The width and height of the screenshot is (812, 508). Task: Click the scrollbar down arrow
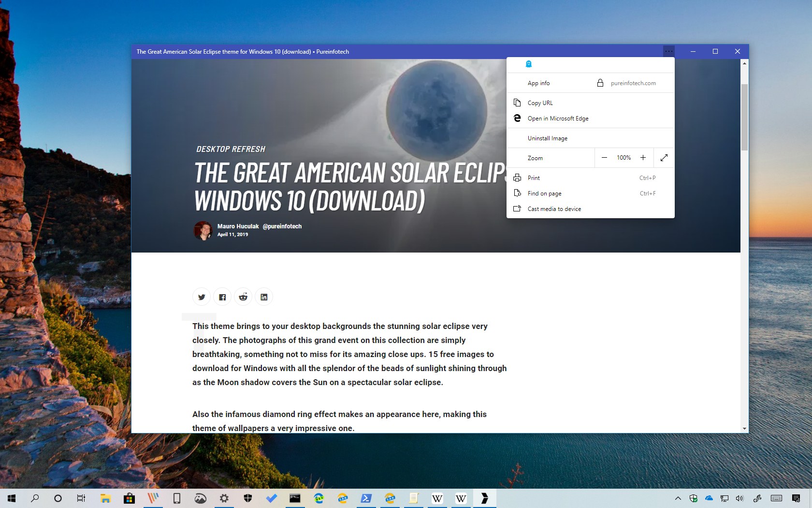pyautogui.click(x=744, y=428)
